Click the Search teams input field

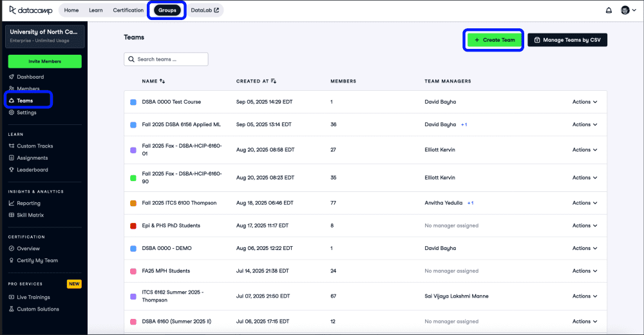[x=166, y=59]
